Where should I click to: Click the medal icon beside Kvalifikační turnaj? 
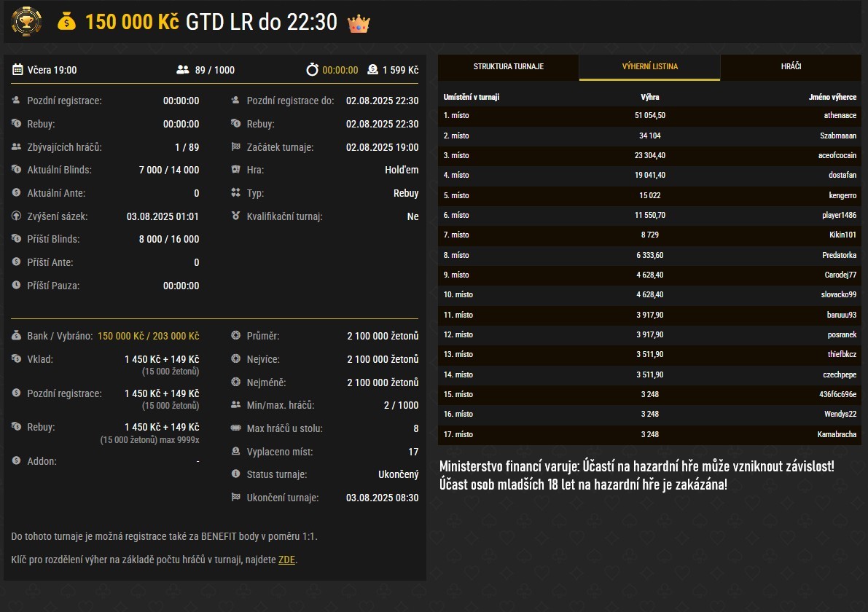coord(235,216)
